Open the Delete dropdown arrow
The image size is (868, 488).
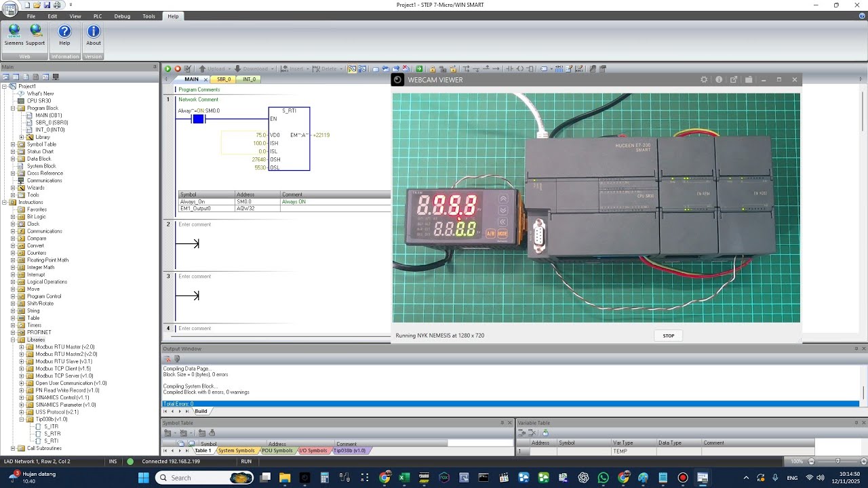tap(340, 68)
